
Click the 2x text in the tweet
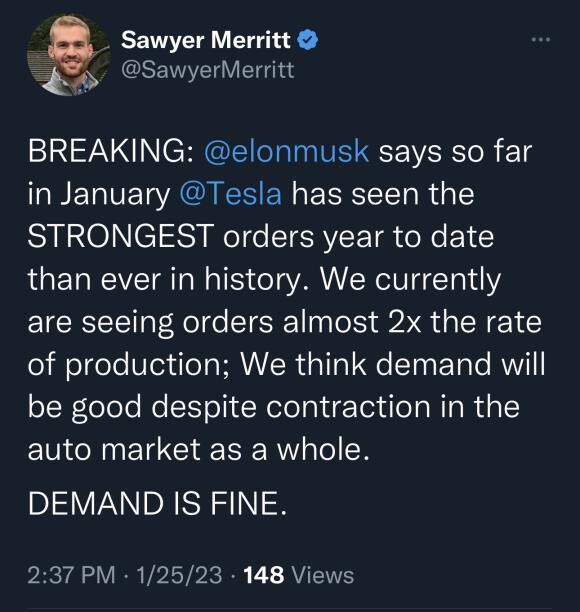coord(405,322)
